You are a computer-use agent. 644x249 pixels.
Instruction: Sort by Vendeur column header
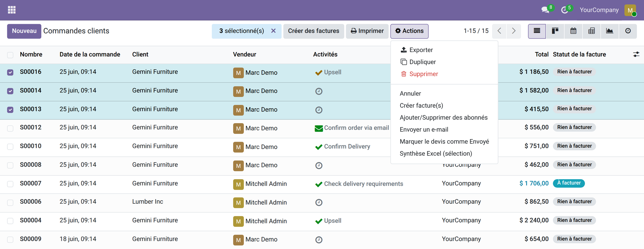tap(245, 54)
